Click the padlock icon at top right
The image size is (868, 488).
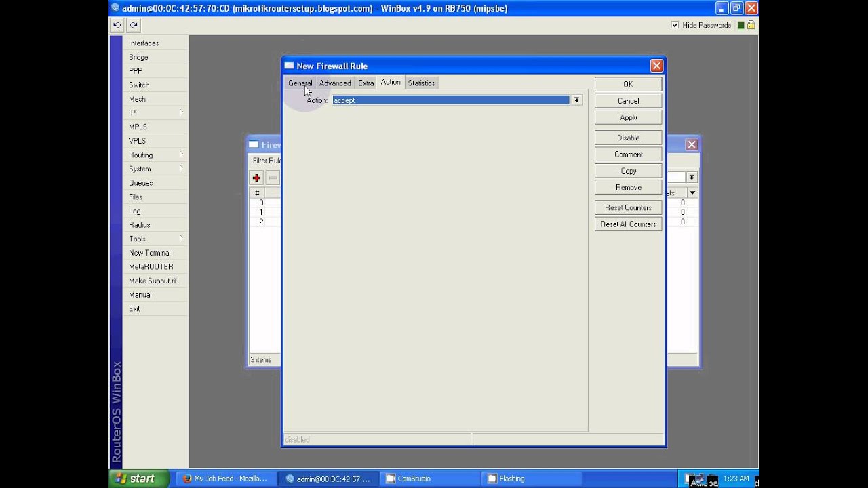(751, 25)
